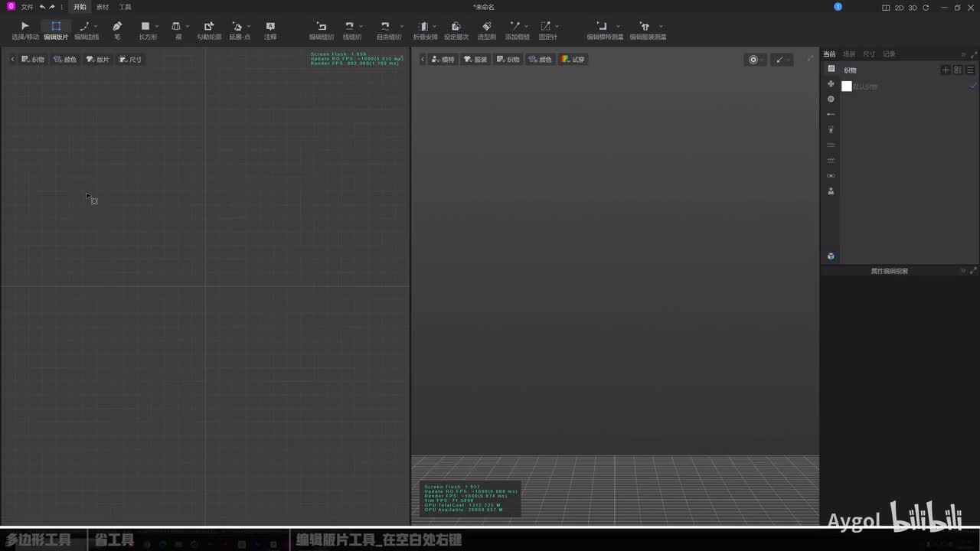The image size is (980, 551).
Task: Toggle 颜色 display in the 2D window
Action: point(64,59)
